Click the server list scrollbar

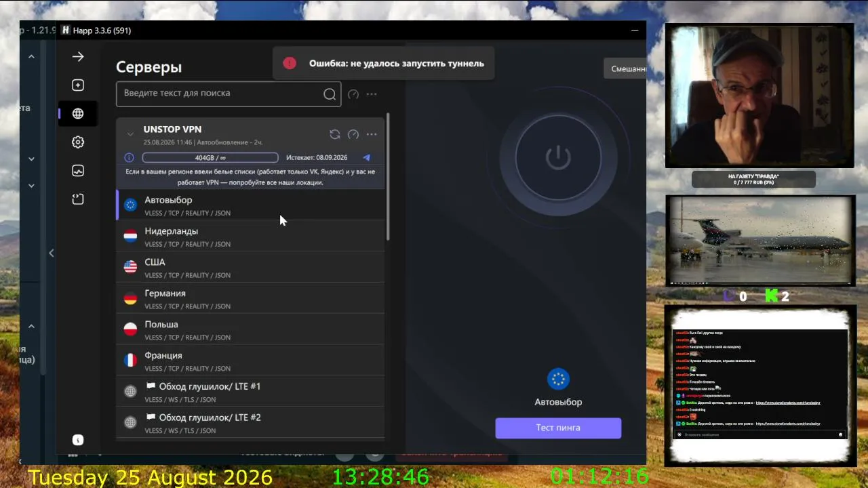pos(388,176)
